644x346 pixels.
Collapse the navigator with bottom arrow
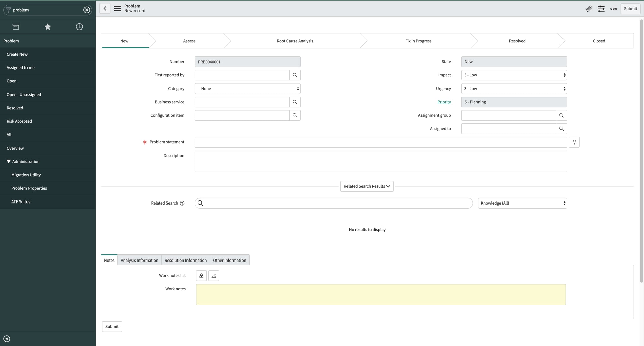[7, 339]
